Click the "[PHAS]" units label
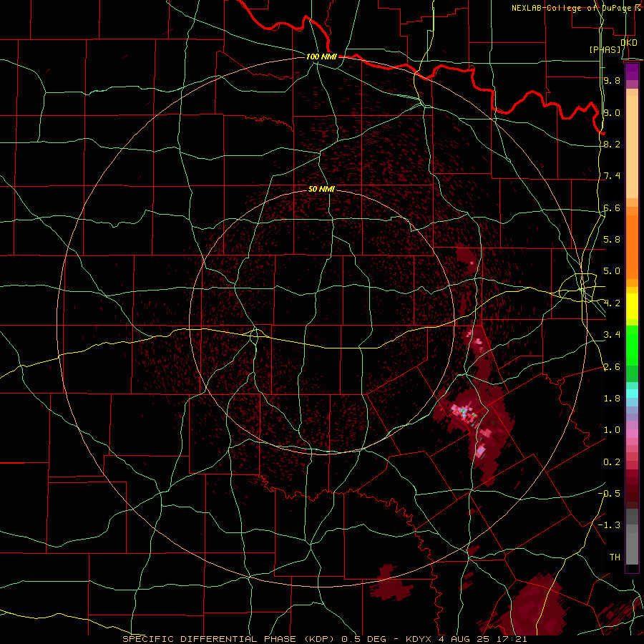Screen dimensions: 644x644 point(605,50)
